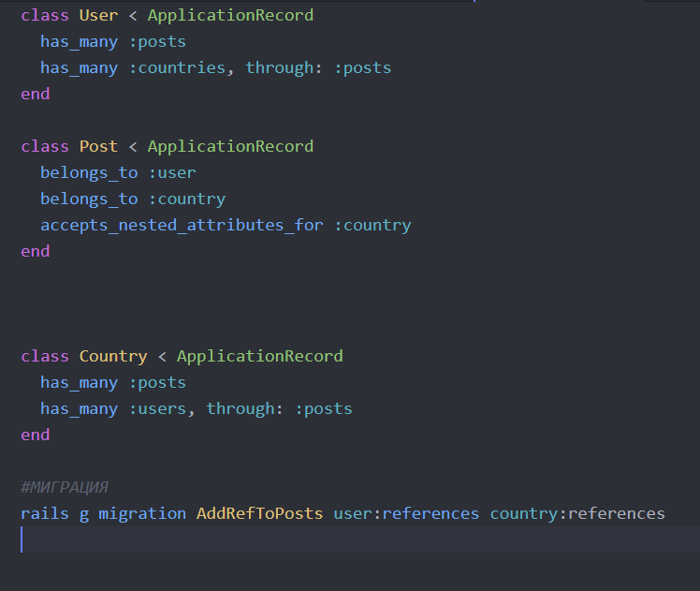700x591 pixels.
Task: Click accepts_nested_attributes_for keyword
Action: tap(182, 225)
